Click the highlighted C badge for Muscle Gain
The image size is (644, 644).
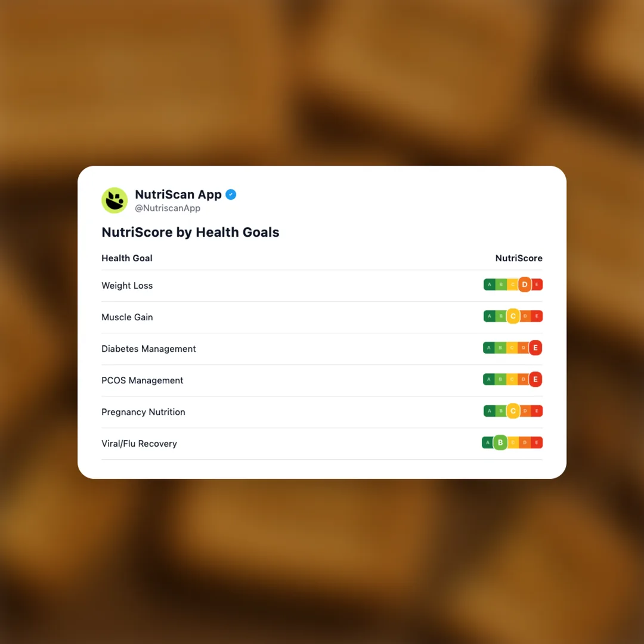[x=513, y=317]
